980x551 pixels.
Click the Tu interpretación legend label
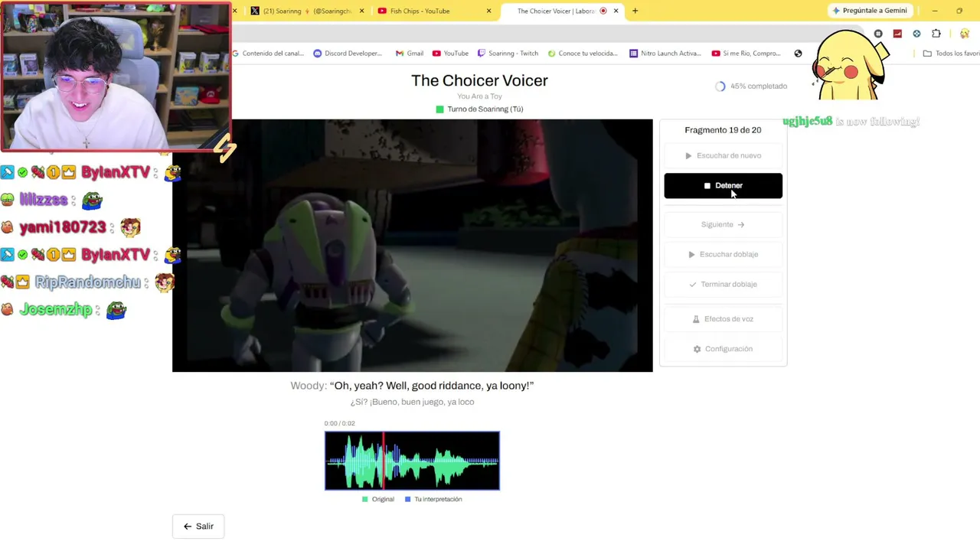pyautogui.click(x=438, y=499)
